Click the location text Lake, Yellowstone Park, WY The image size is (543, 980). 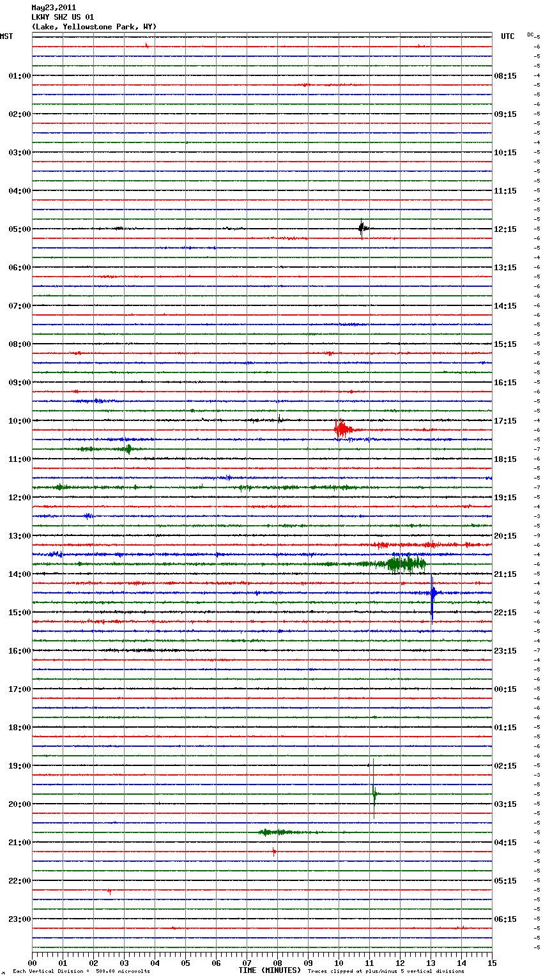[94, 27]
